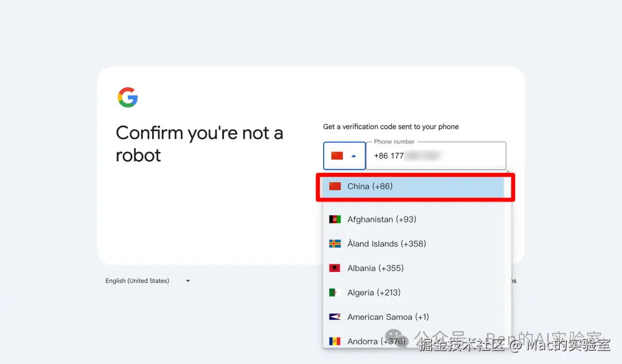Click the Google logo
The height and width of the screenshot is (364, 622).
pos(128,97)
